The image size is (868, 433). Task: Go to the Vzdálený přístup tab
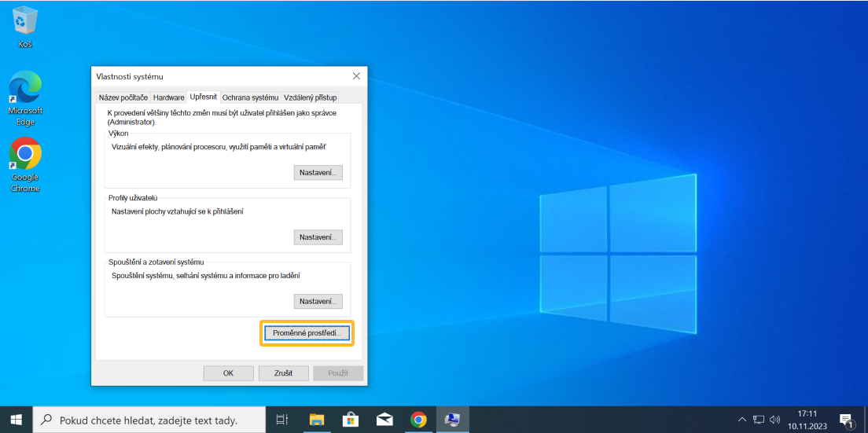click(x=310, y=97)
